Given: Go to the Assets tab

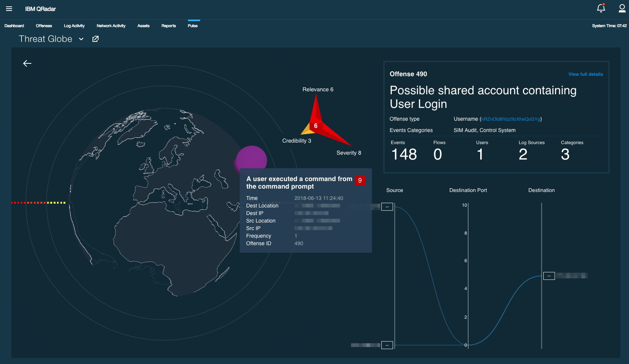Looking at the screenshot, I should click(143, 26).
